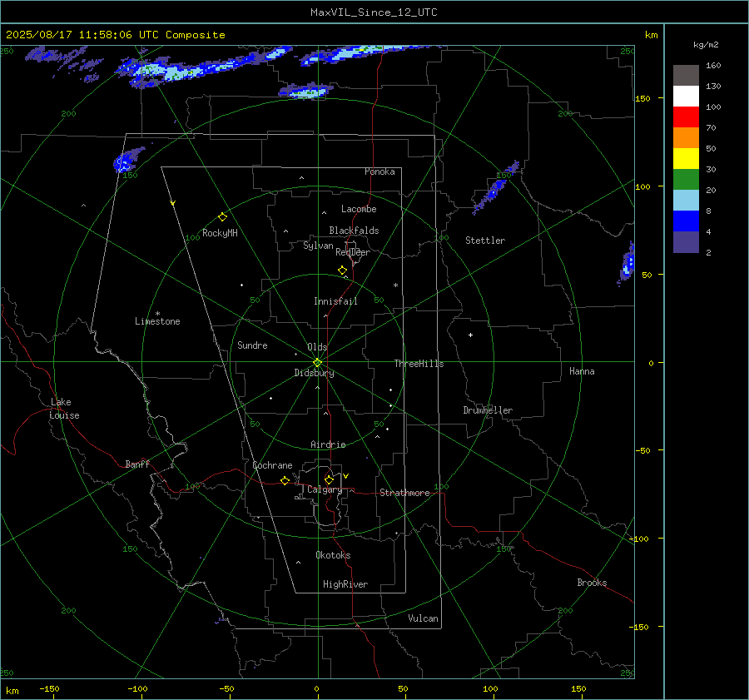Screen dimensions: 749x700
Task: Click the asterisk marker above Limestone
Action: click(157, 314)
